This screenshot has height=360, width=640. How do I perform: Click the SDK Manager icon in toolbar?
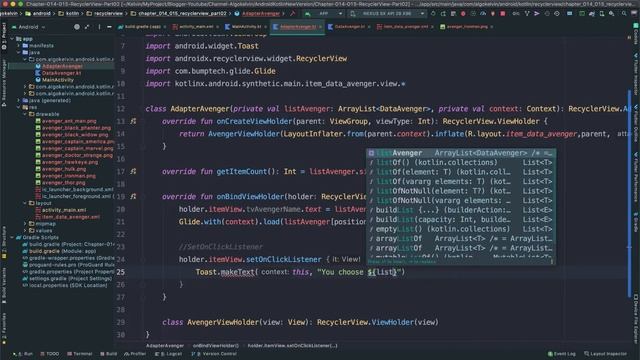tap(611, 13)
